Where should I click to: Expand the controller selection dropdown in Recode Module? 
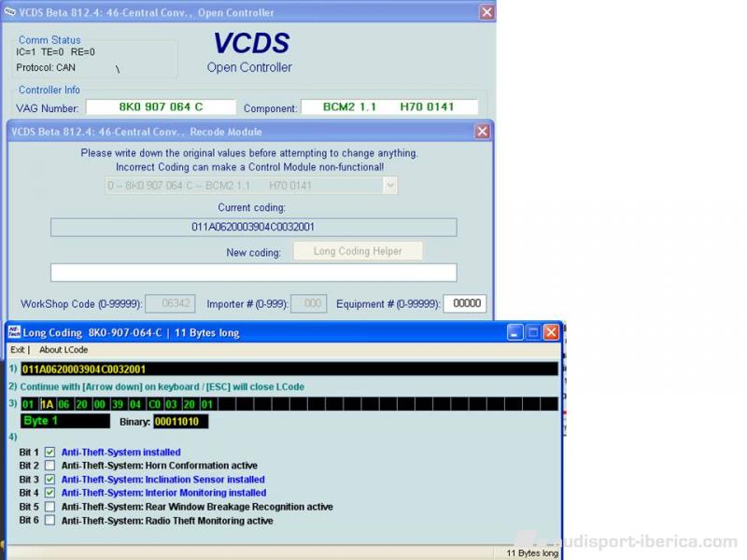(389, 185)
